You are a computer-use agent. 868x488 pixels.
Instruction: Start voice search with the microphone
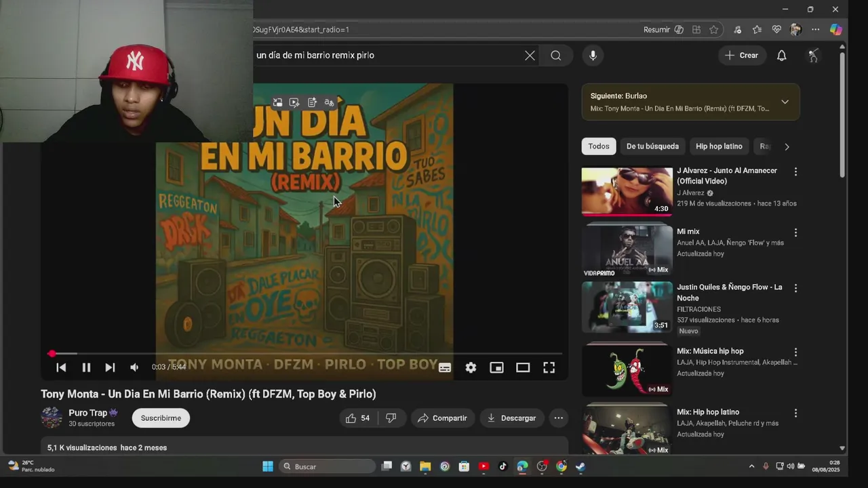pyautogui.click(x=593, y=56)
